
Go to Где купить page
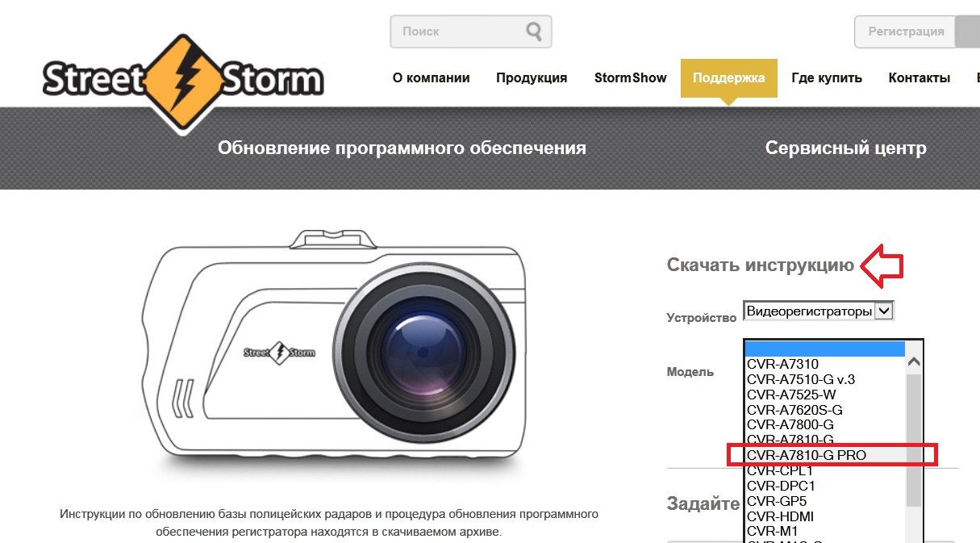827,78
